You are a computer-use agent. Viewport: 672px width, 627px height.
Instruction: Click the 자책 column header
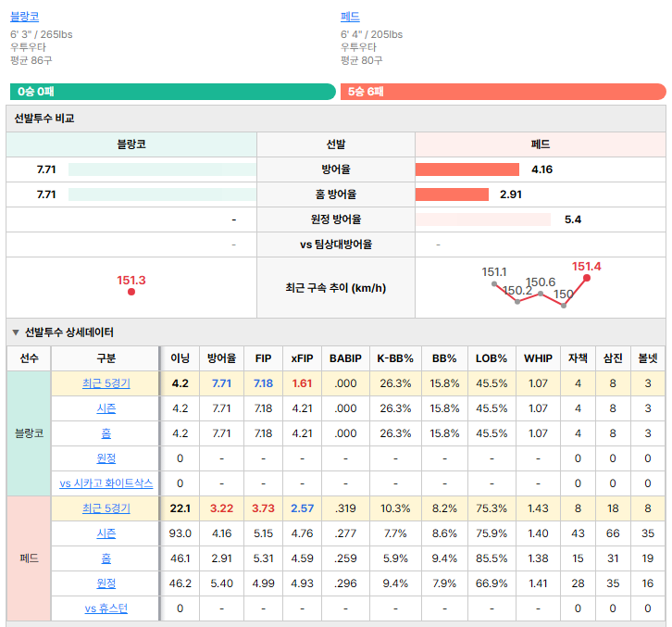tap(578, 358)
